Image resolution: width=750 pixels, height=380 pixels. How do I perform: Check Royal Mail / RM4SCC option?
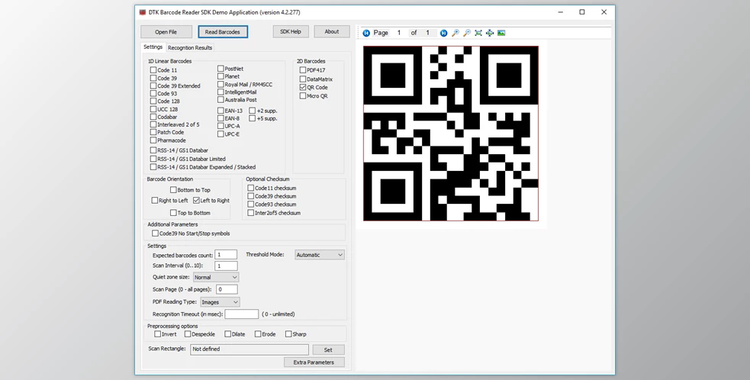click(221, 84)
